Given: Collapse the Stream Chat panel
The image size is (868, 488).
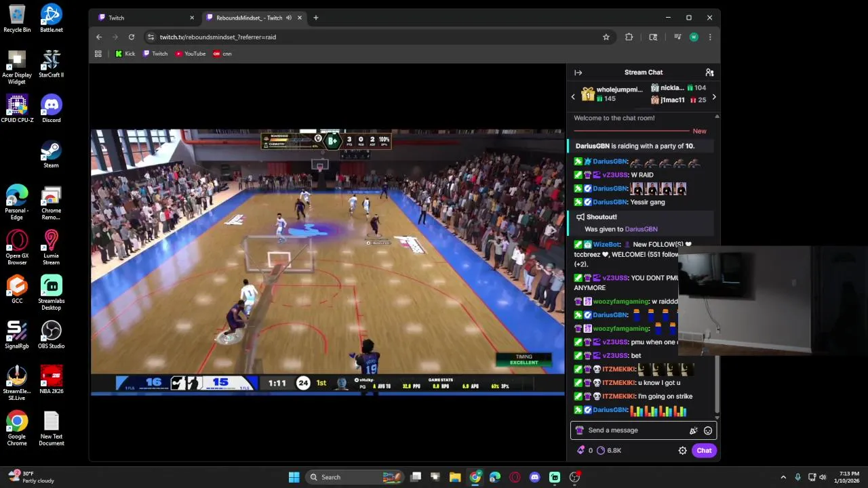Looking at the screenshot, I should click(578, 73).
